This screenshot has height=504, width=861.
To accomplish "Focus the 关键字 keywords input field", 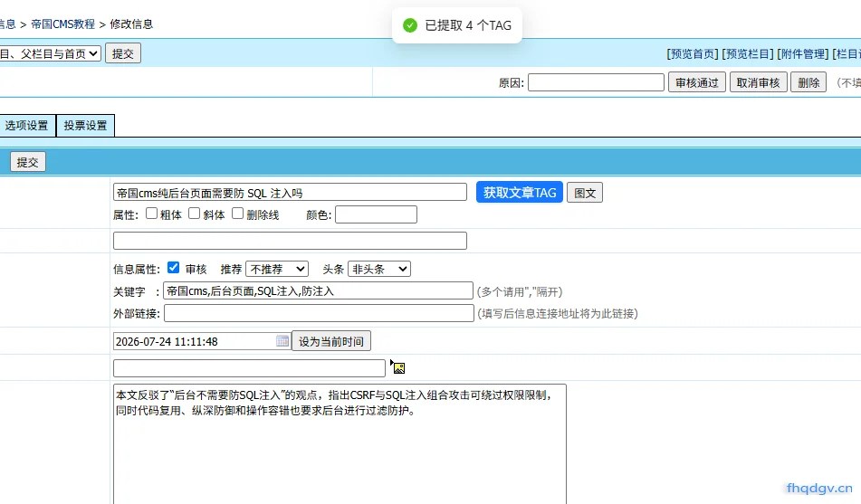I will (318, 290).
